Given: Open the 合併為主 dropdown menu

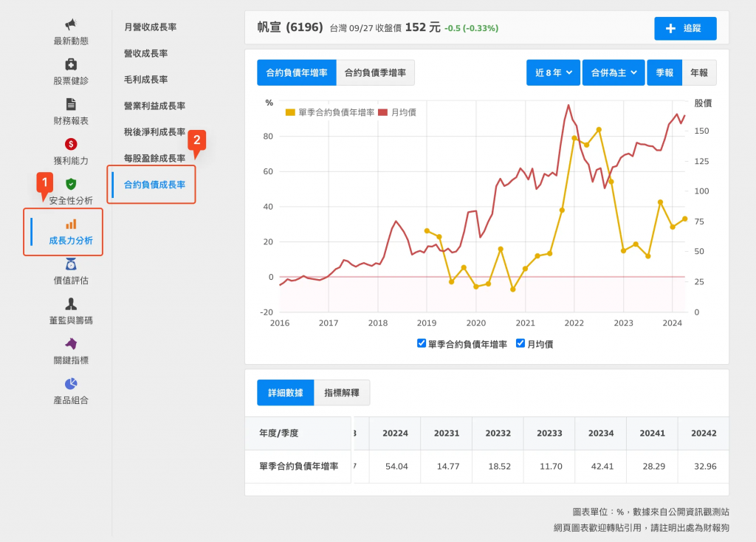Looking at the screenshot, I should pyautogui.click(x=613, y=72).
